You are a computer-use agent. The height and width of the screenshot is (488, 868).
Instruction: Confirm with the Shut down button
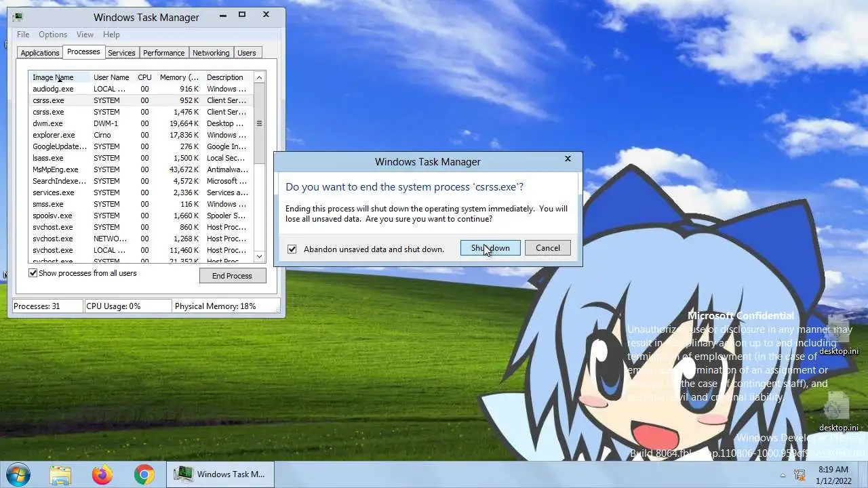click(490, 248)
